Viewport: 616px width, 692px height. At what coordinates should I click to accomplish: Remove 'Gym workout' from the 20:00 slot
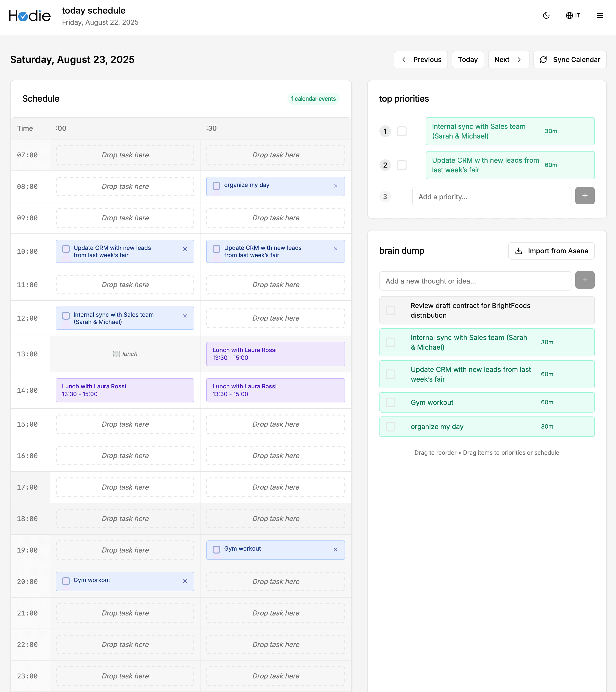pyautogui.click(x=185, y=581)
